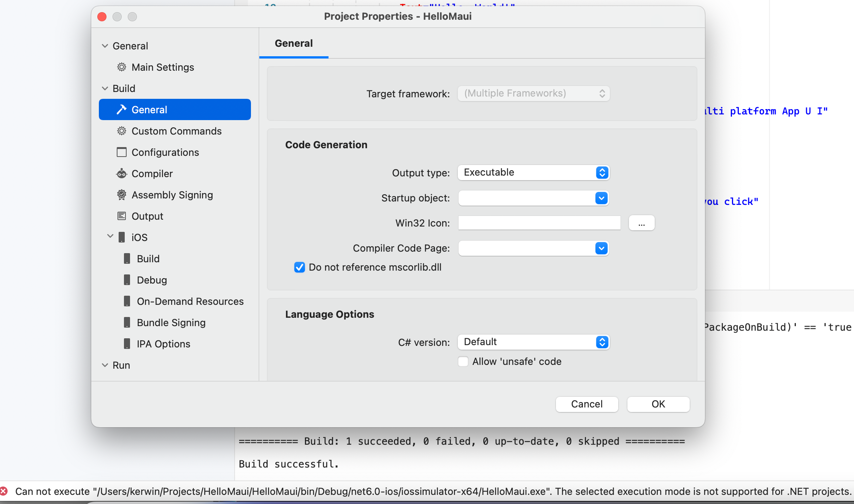This screenshot has width=854, height=504.
Task: Browse for a Win32 Icon file
Action: [x=641, y=223]
